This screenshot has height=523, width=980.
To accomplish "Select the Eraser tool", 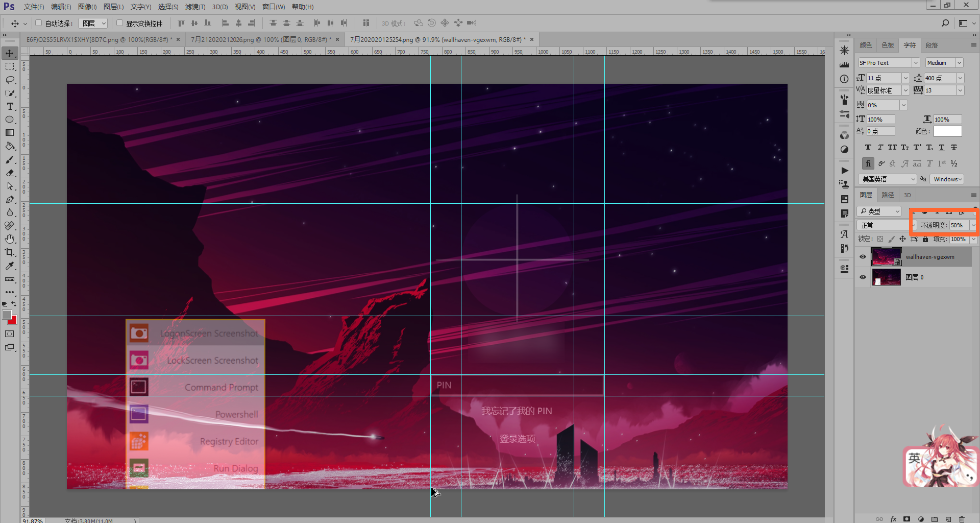I will click(10, 173).
